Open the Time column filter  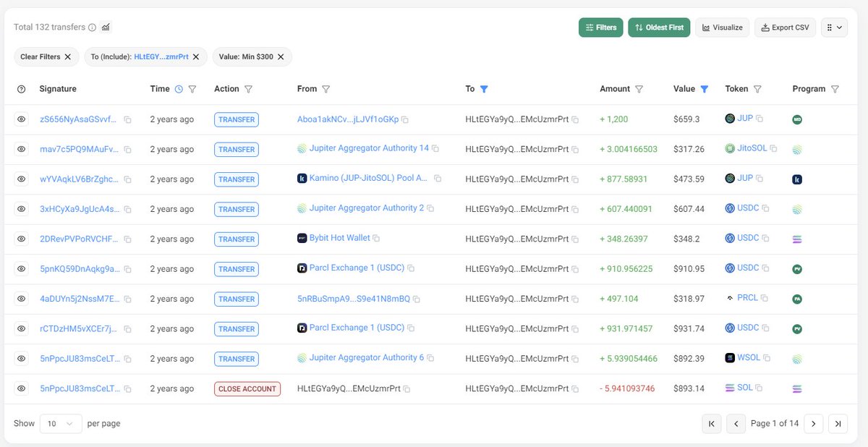coord(192,89)
